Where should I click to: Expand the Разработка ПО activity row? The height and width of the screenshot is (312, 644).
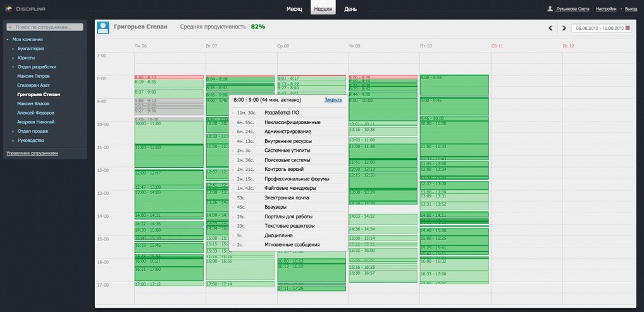pyautogui.click(x=233, y=113)
